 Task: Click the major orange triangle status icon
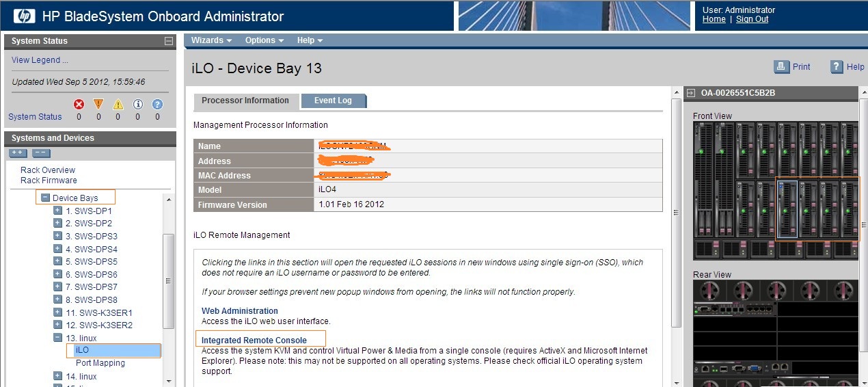[98, 105]
